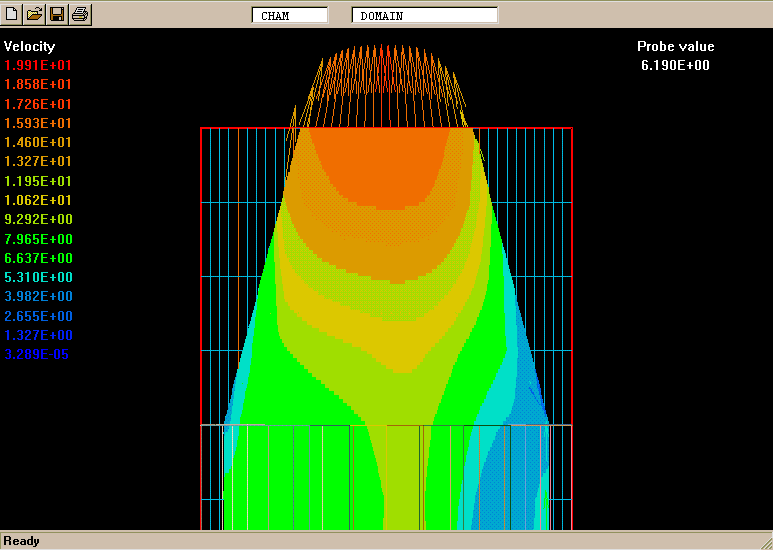
Task: Click the New file icon
Action: 13,14
